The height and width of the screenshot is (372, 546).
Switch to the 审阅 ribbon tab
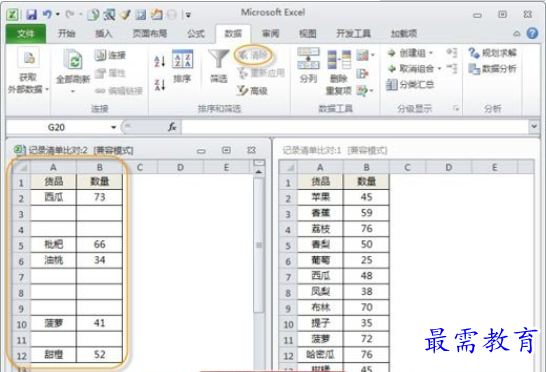(271, 33)
